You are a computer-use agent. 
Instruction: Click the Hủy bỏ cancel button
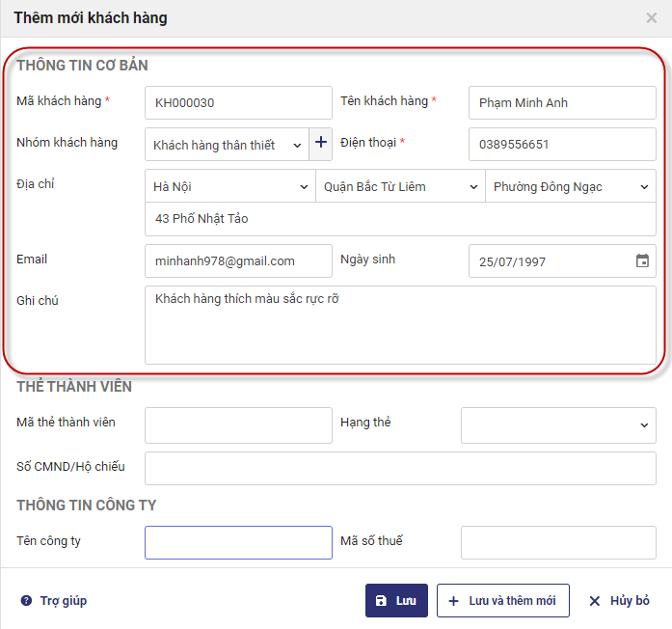pyautogui.click(x=619, y=600)
